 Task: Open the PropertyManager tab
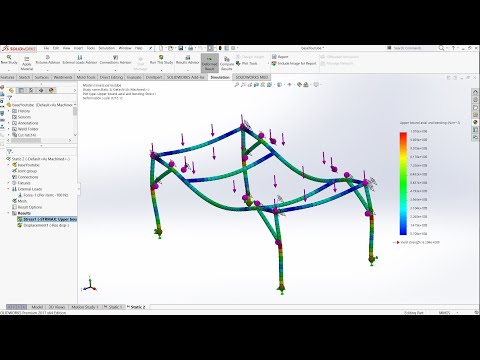click(x=21, y=90)
